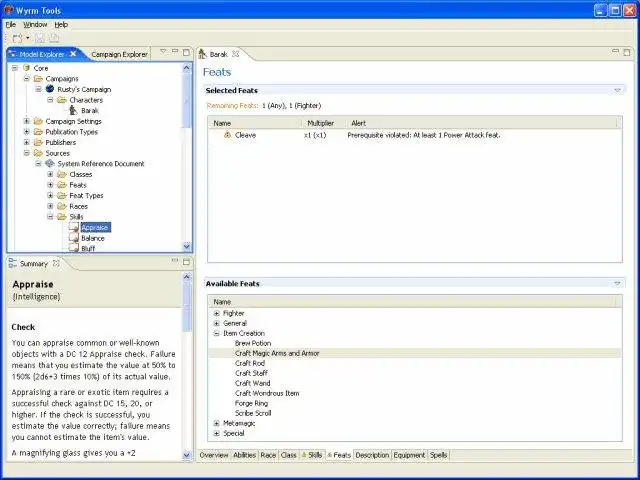This screenshot has width=640, height=480.
Task: Click the Cleave warning alert icon
Action: pos(227,135)
